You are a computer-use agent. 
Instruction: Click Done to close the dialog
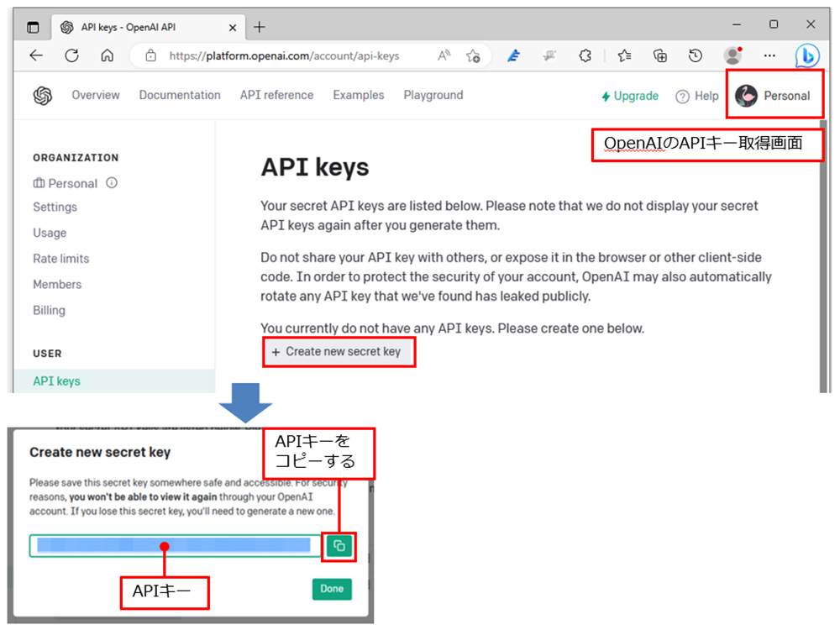(x=332, y=589)
